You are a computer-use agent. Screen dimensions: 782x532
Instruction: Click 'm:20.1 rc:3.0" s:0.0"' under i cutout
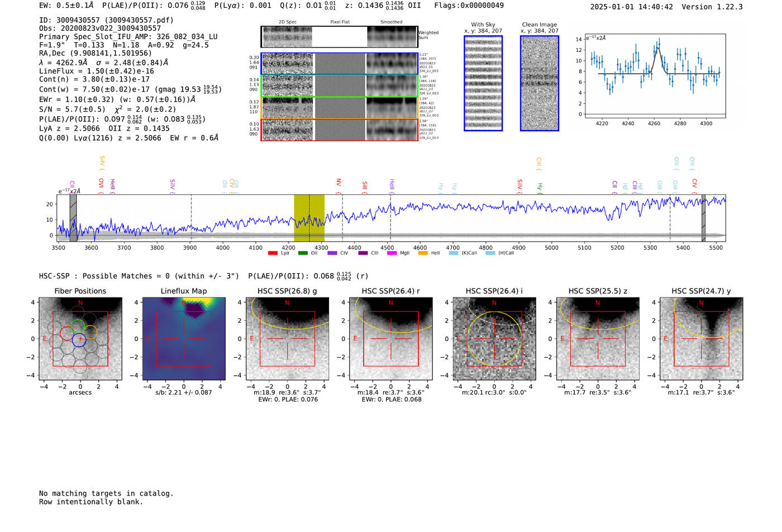(x=494, y=392)
